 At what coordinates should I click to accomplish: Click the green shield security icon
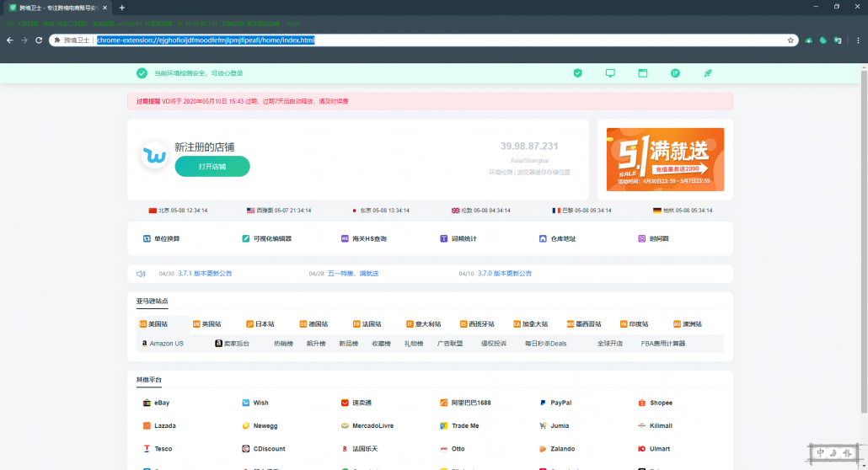pyautogui.click(x=577, y=73)
